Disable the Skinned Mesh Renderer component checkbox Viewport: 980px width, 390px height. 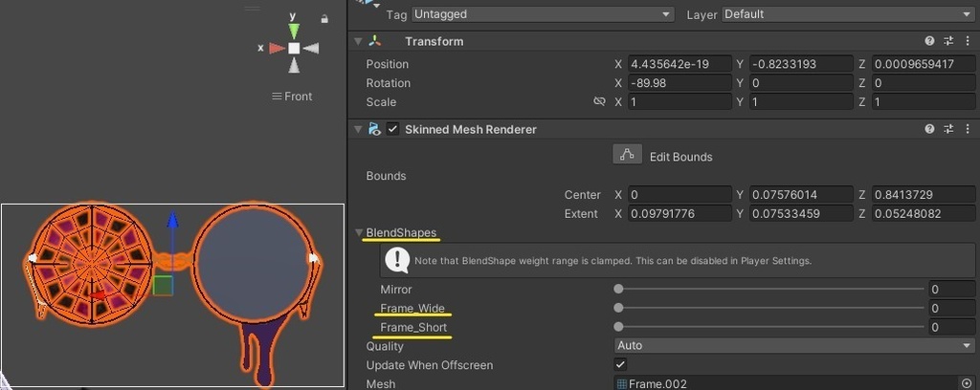click(392, 129)
